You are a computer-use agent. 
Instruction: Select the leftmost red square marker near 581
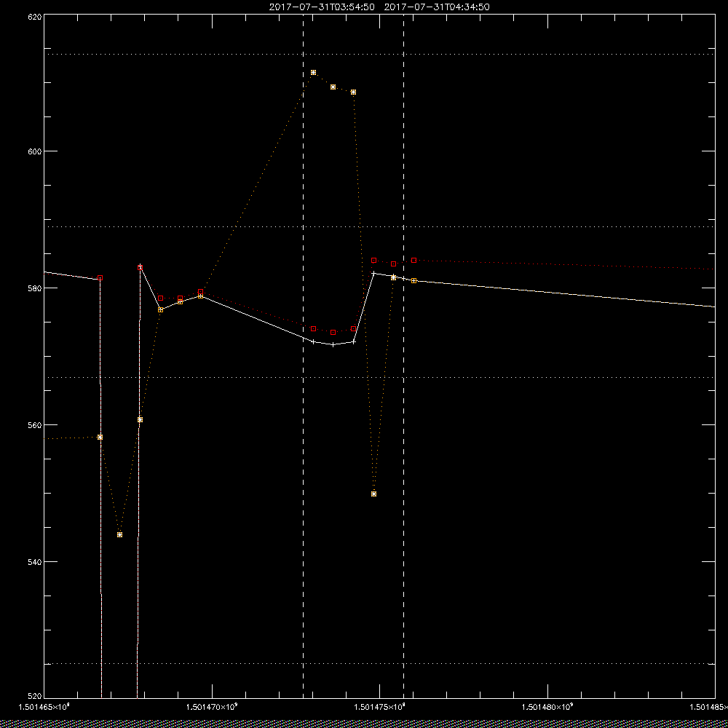pos(100,277)
